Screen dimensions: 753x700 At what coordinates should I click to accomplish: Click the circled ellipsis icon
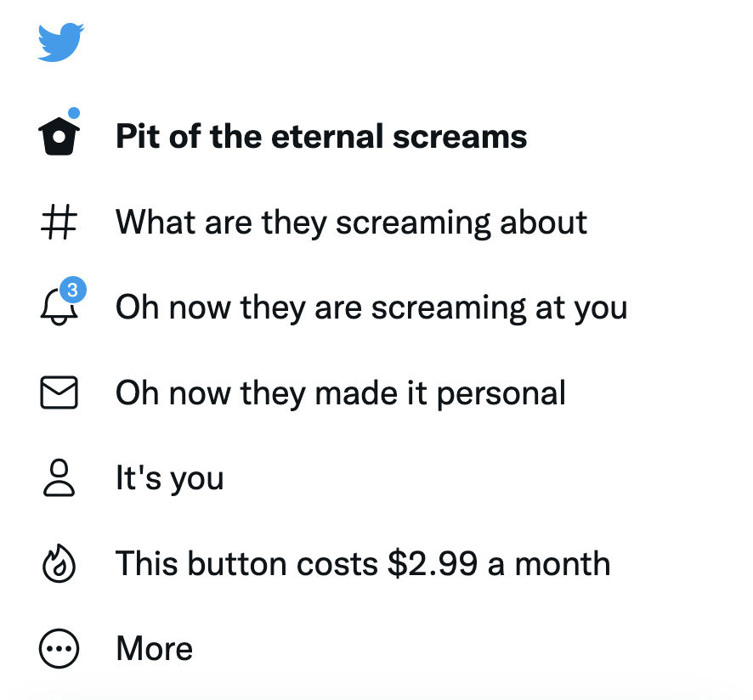(59, 649)
